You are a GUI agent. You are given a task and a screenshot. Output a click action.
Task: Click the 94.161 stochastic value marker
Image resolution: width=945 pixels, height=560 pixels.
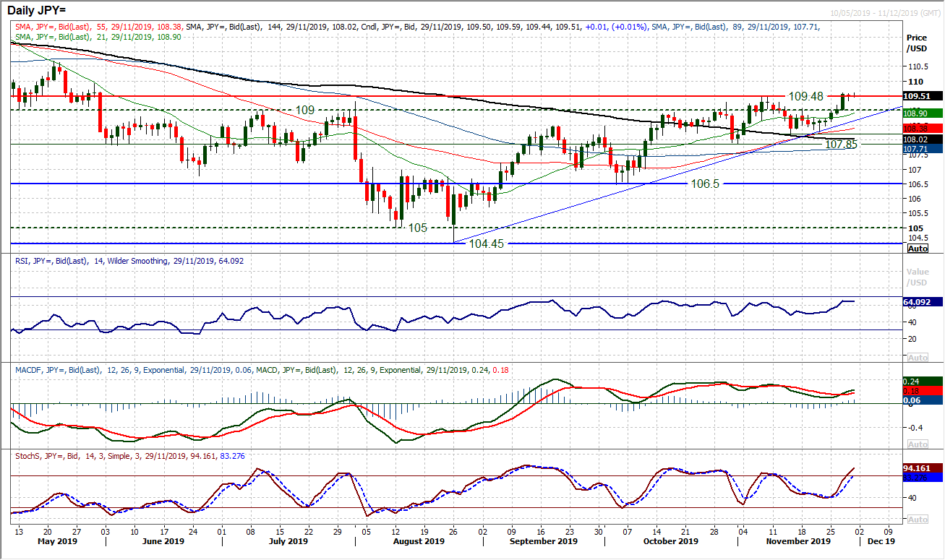917,468
